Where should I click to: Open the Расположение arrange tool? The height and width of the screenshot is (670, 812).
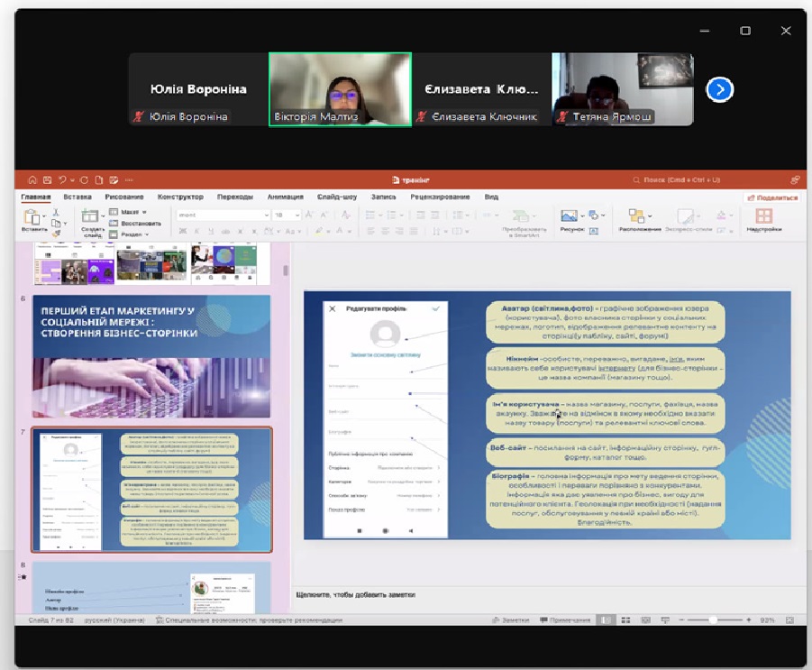(639, 216)
